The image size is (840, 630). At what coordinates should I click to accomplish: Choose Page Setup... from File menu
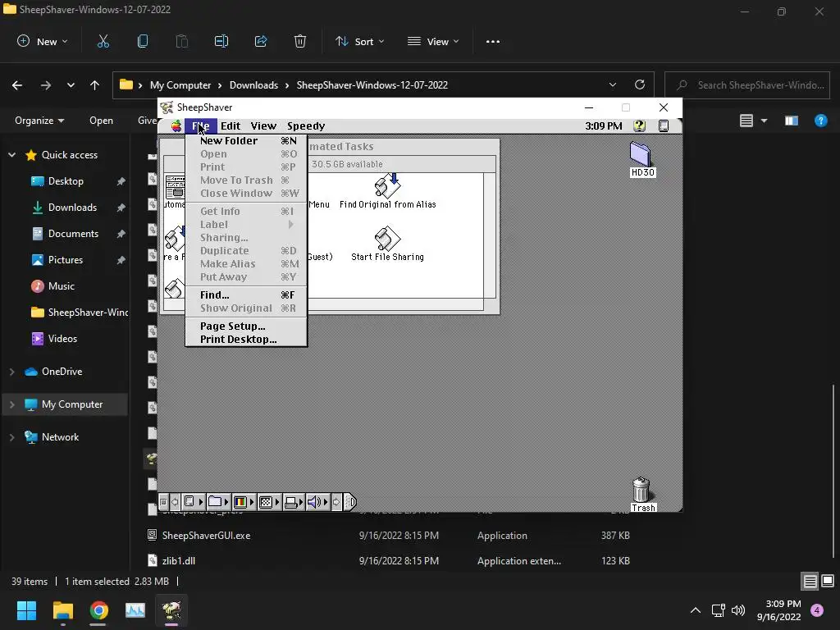(246, 326)
